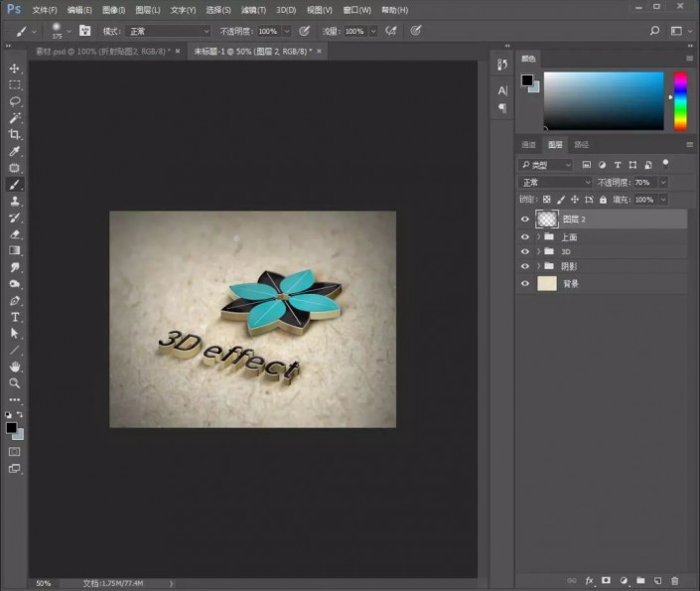
Task: Toggle lock transparent pixels
Action: 546,200
